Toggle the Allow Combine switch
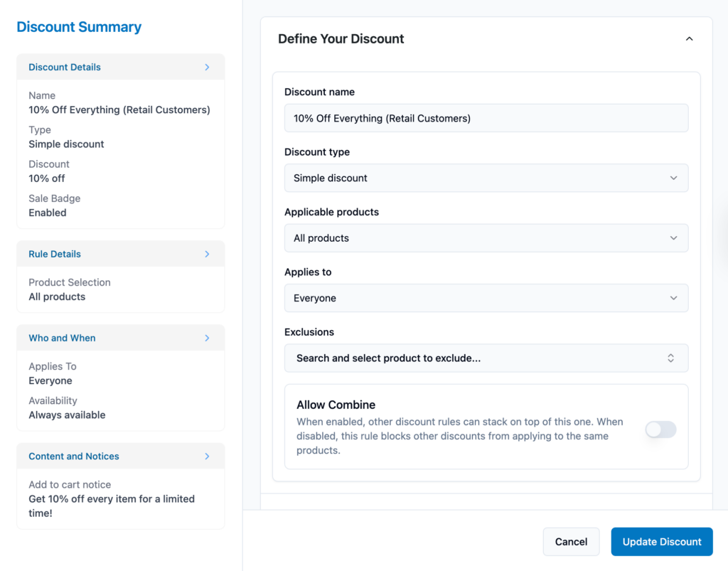Image resolution: width=728 pixels, height=571 pixels. (x=660, y=429)
